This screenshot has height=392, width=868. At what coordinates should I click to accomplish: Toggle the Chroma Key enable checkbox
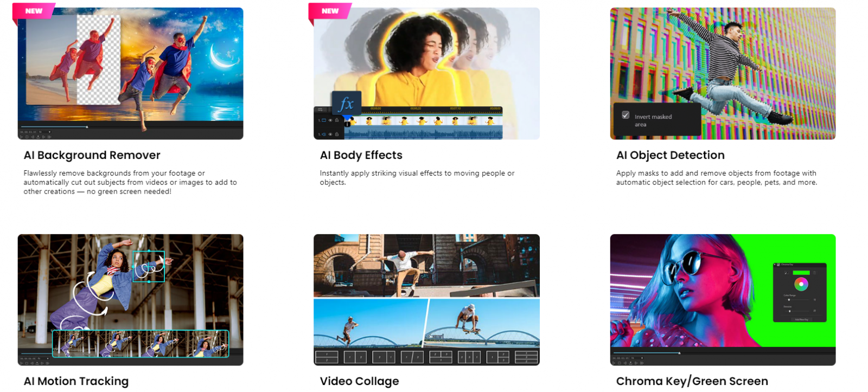(778, 265)
